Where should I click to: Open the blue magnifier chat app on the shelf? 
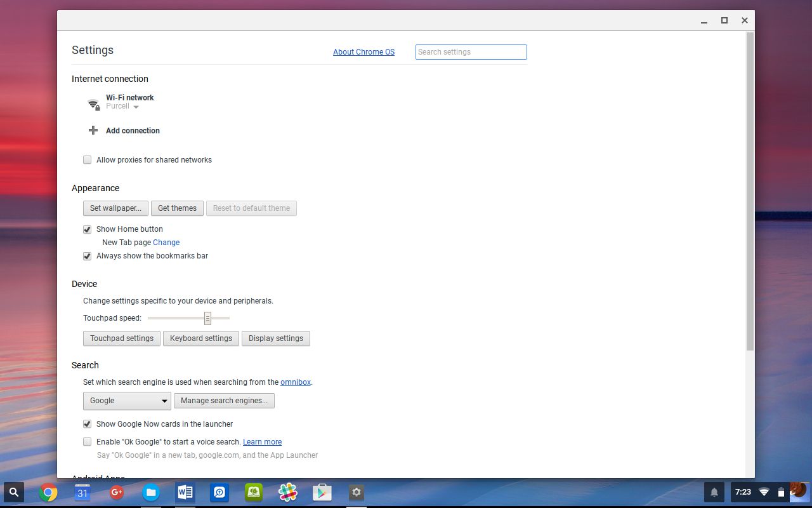click(x=219, y=492)
